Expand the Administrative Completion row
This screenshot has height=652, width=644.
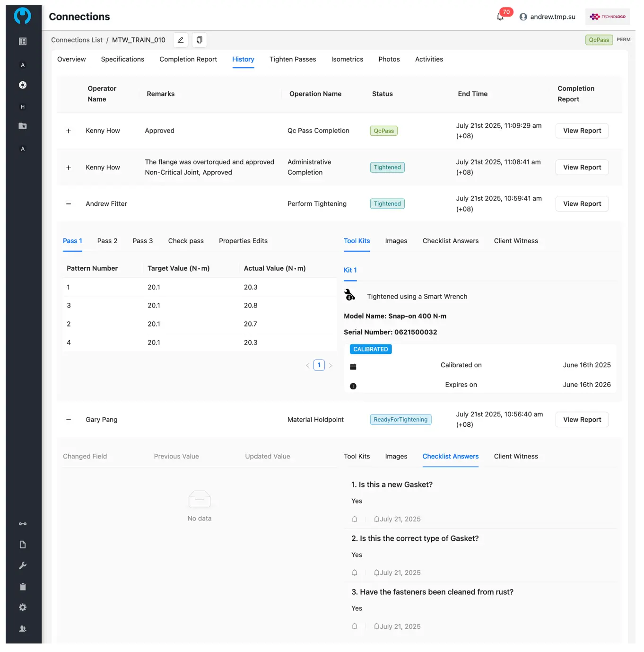coord(69,167)
